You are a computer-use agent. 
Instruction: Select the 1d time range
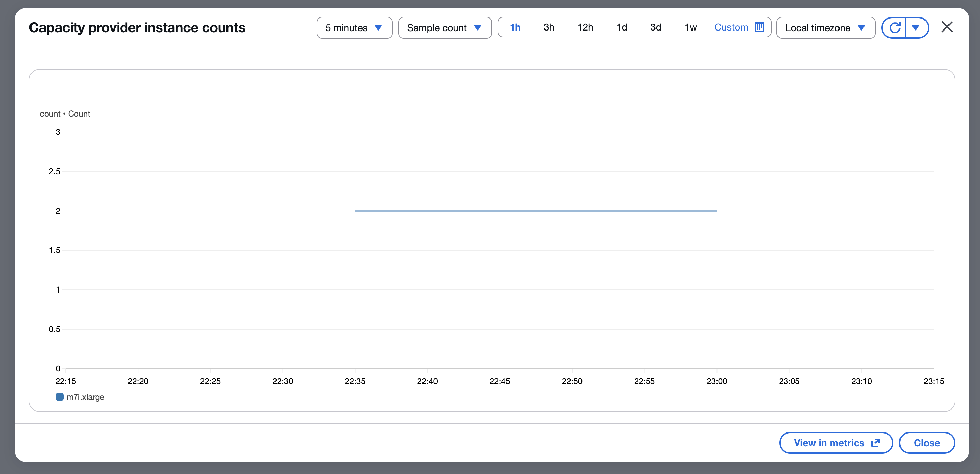(x=622, y=27)
